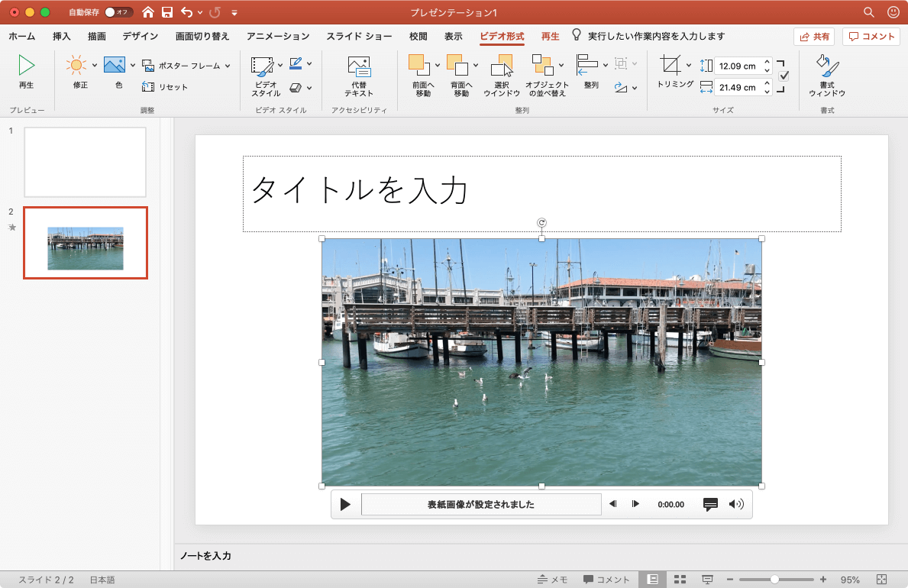Click the Save icon in title bar
The width and height of the screenshot is (908, 588).
(x=167, y=12)
